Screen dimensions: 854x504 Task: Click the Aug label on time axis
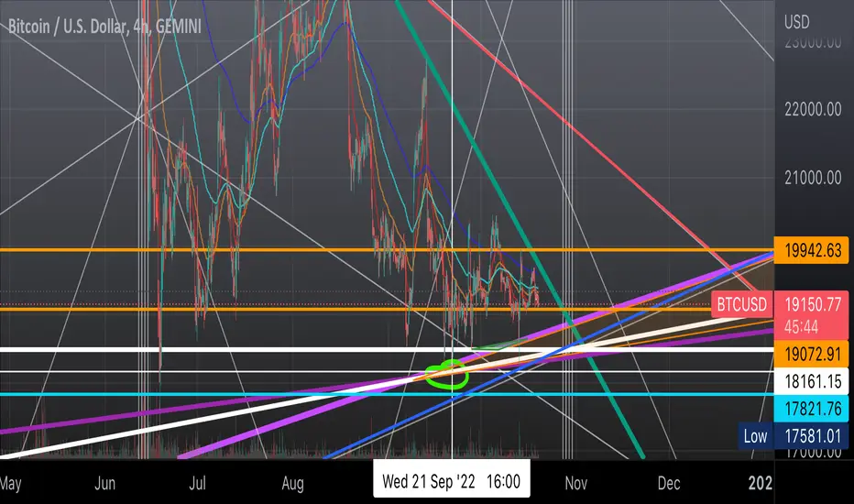click(x=292, y=483)
